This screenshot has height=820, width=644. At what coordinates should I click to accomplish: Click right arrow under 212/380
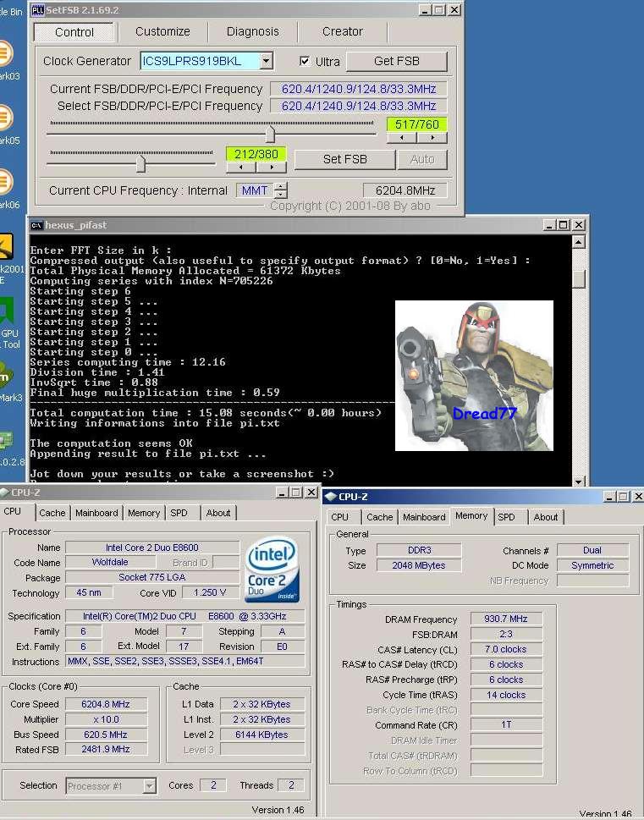pyautogui.click(x=272, y=168)
